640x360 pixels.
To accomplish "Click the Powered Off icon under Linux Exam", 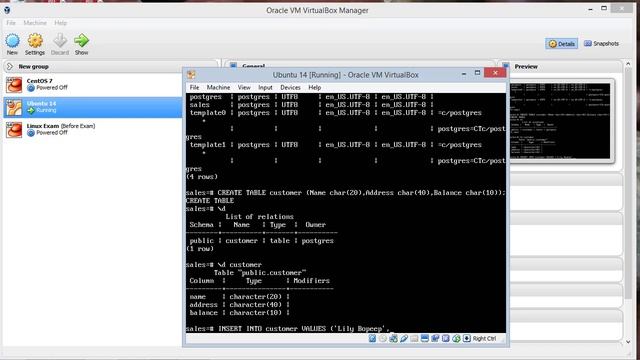I will [x=31, y=133].
